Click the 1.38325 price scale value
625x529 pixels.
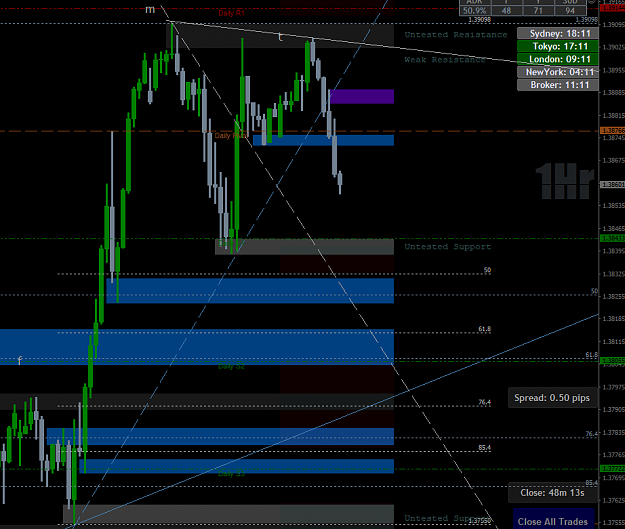click(613, 274)
